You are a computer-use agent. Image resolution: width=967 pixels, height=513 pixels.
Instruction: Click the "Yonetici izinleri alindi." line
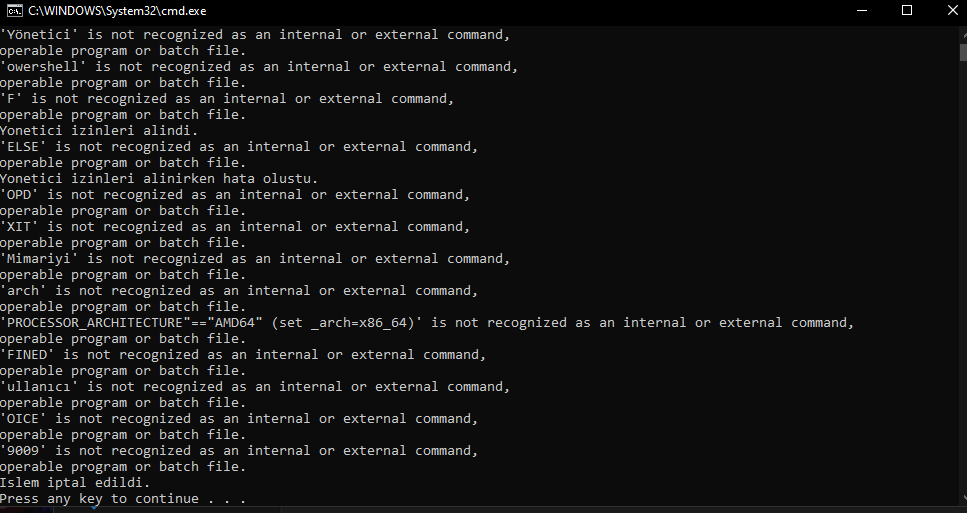(99, 131)
